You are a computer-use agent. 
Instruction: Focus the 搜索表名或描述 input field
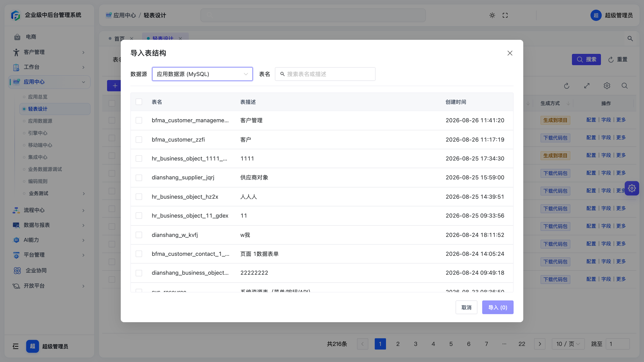point(325,74)
